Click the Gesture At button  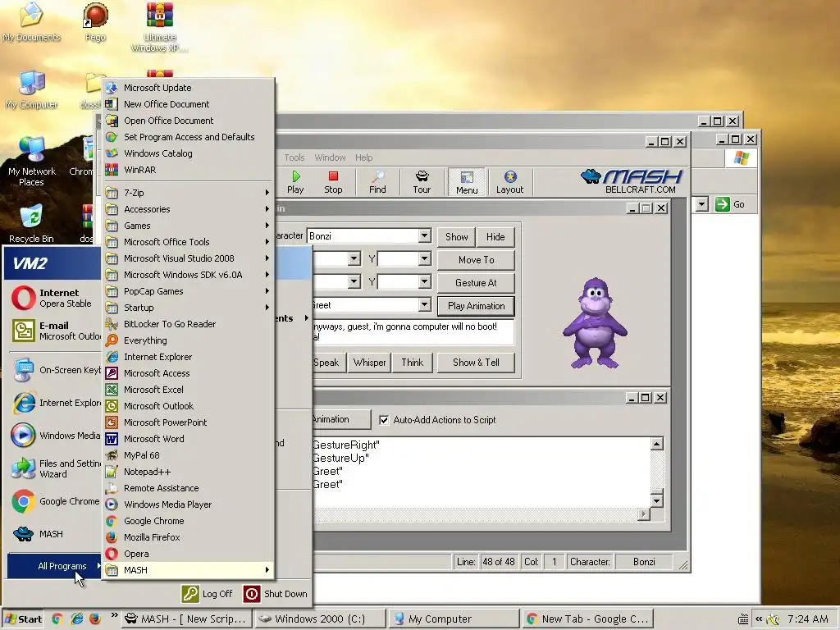tap(477, 283)
